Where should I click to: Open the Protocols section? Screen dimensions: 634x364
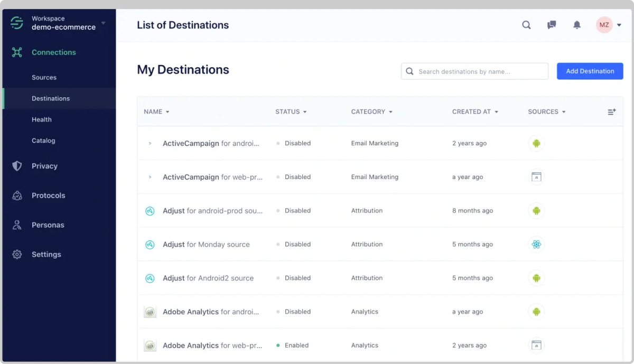49,195
